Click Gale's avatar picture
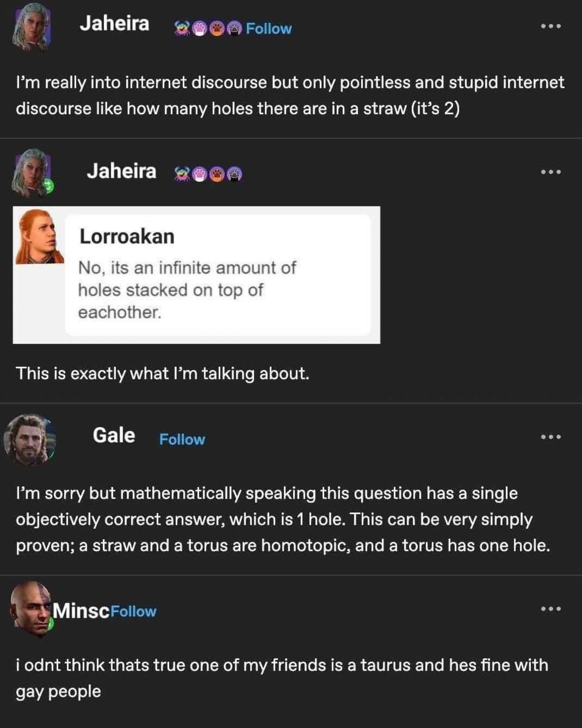This screenshot has width=582, height=728. pyautogui.click(x=30, y=438)
